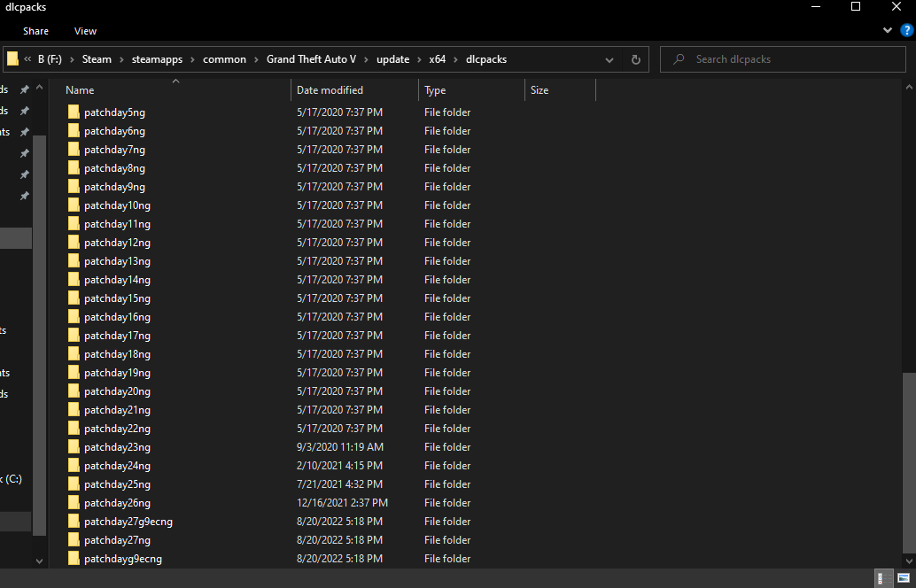Click the 12/16/2021 2:37 PM date cell
This screenshot has height=588, width=916.
pyautogui.click(x=342, y=503)
